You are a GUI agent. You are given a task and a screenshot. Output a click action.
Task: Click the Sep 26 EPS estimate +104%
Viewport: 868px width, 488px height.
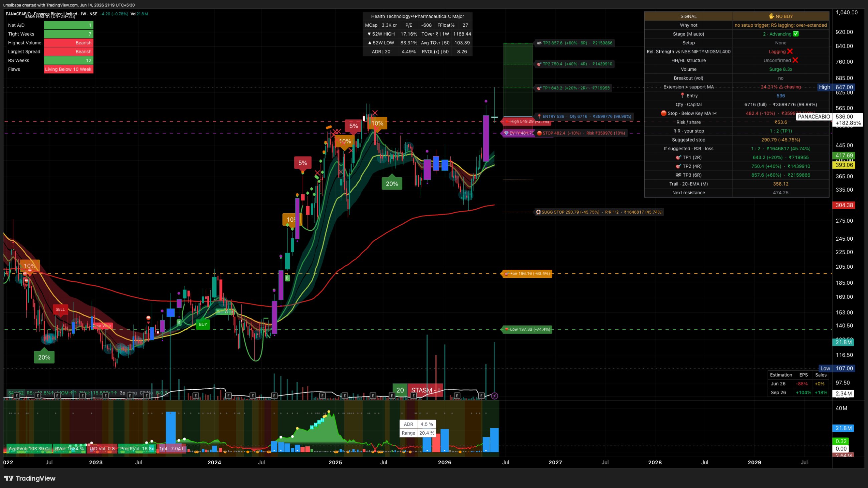tap(803, 393)
